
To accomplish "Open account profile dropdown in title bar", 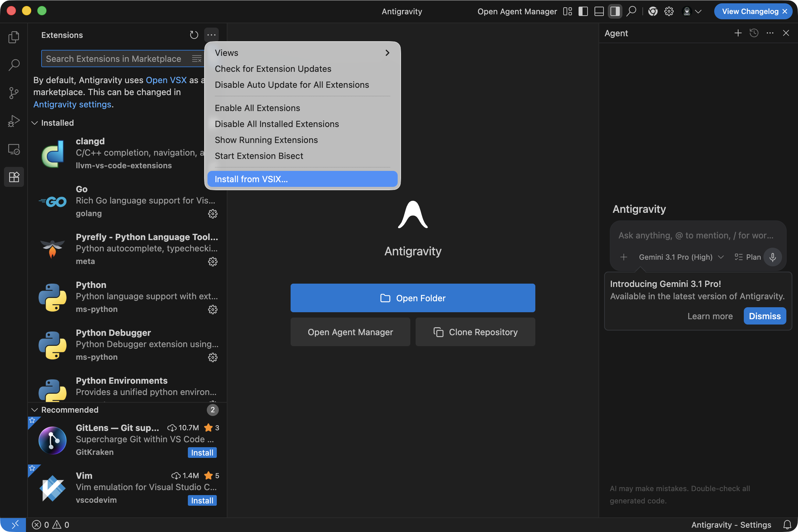I will pos(692,12).
